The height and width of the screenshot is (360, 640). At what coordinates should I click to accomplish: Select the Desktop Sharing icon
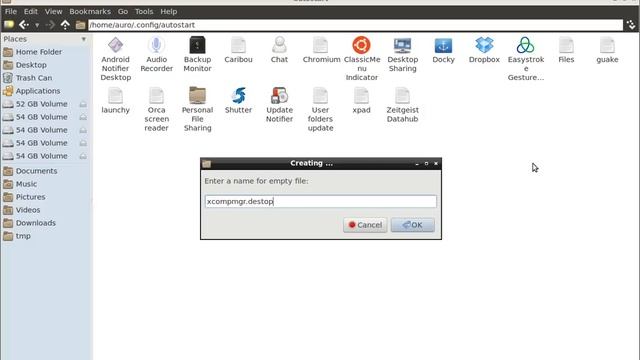(x=402, y=45)
